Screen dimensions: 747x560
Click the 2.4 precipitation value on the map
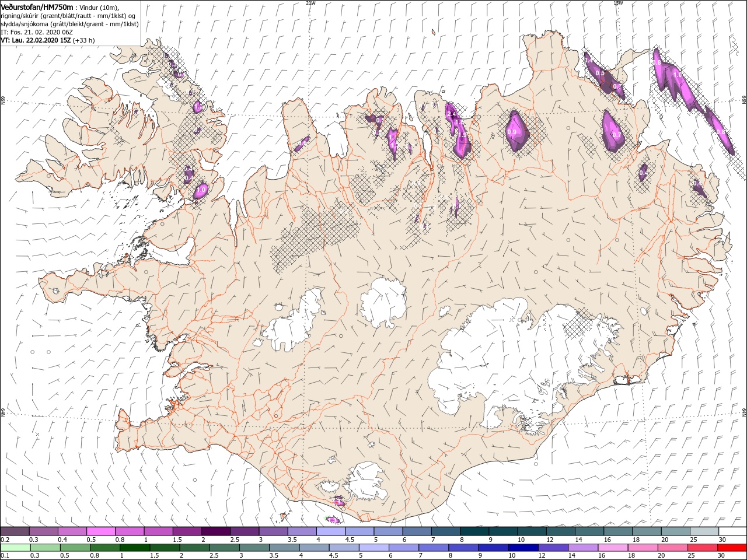[x=451, y=114]
